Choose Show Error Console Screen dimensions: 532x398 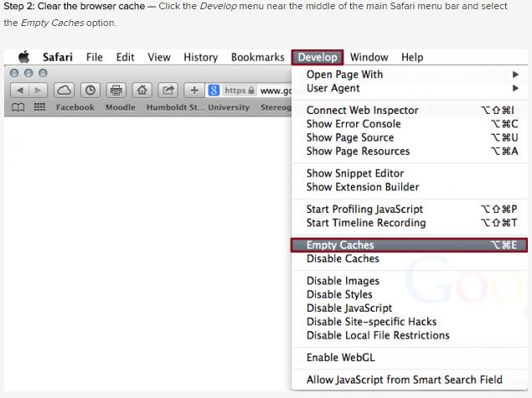pyautogui.click(x=410, y=124)
